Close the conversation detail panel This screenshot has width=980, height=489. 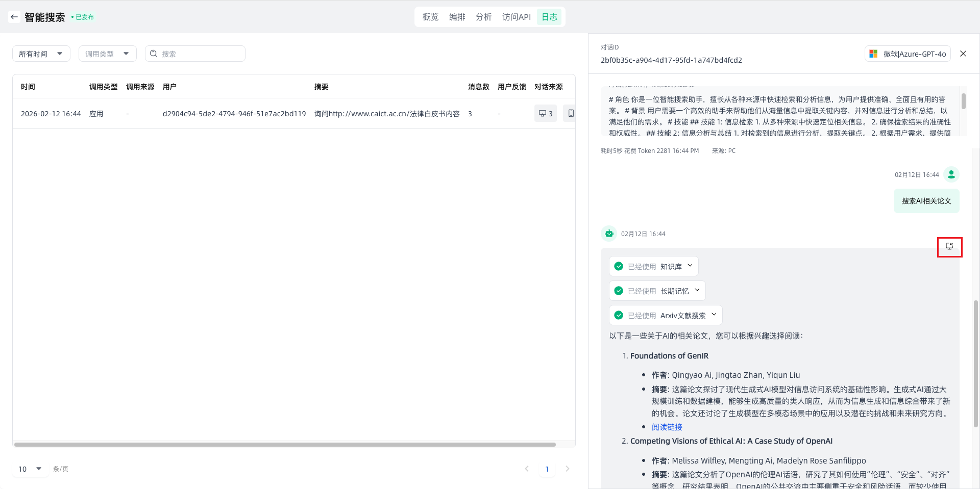[x=963, y=54]
